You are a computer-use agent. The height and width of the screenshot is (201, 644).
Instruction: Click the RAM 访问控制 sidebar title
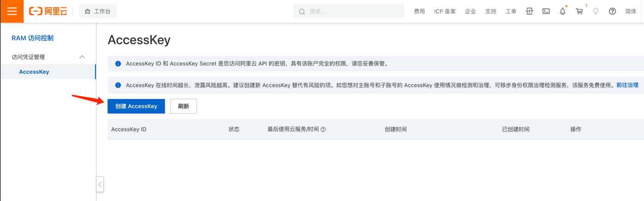pos(33,38)
